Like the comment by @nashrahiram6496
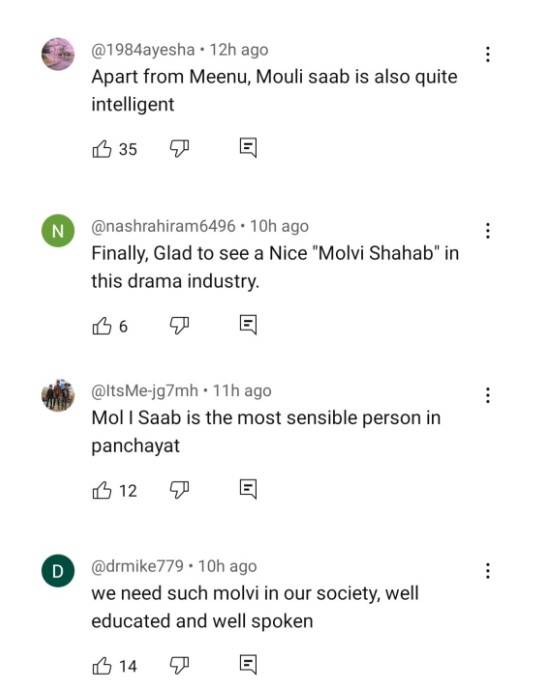This screenshot has width=547, height=691. coord(102,326)
